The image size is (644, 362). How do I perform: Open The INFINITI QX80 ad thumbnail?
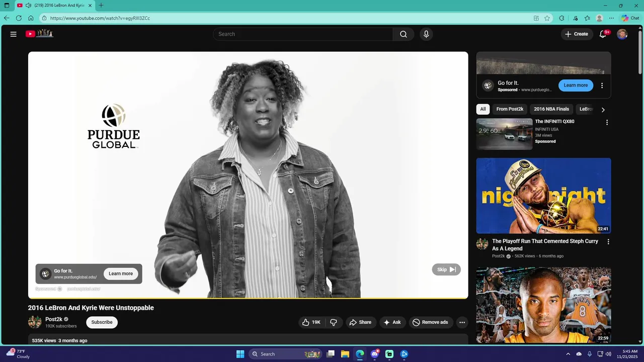coord(504,134)
